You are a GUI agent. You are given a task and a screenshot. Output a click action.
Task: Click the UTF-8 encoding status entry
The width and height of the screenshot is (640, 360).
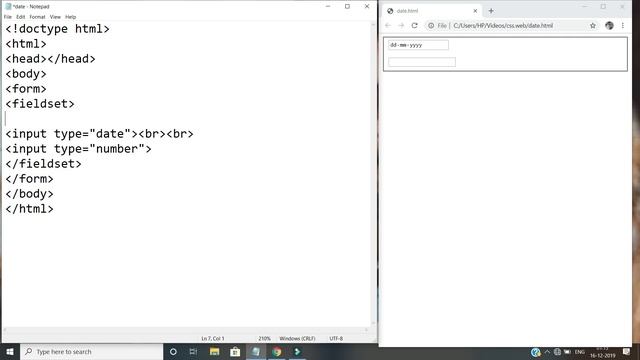(336, 338)
